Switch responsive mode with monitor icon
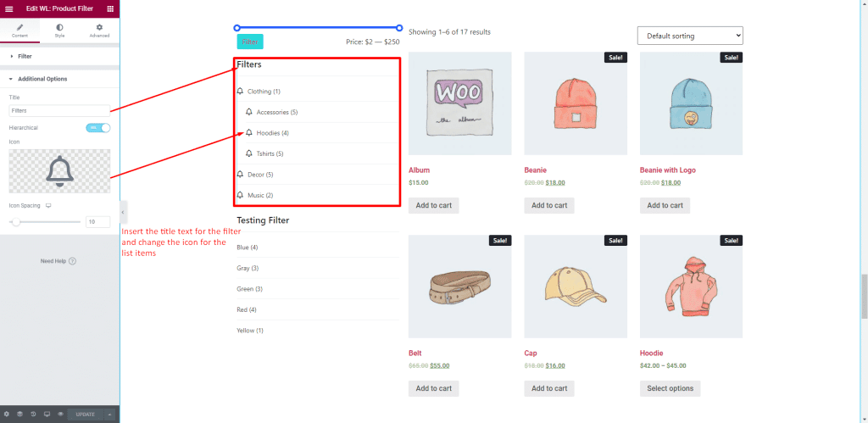This screenshot has height=423, width=868. (47, 415)
